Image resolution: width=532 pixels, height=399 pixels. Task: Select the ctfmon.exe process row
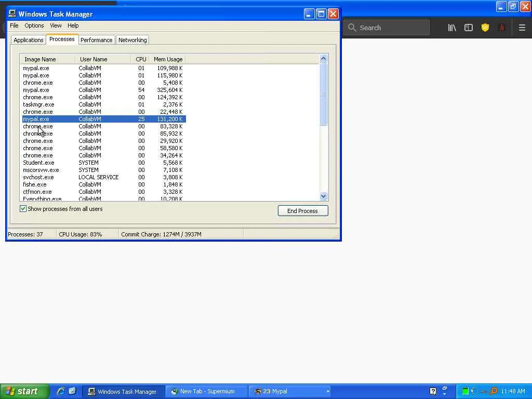click(103, 192)
